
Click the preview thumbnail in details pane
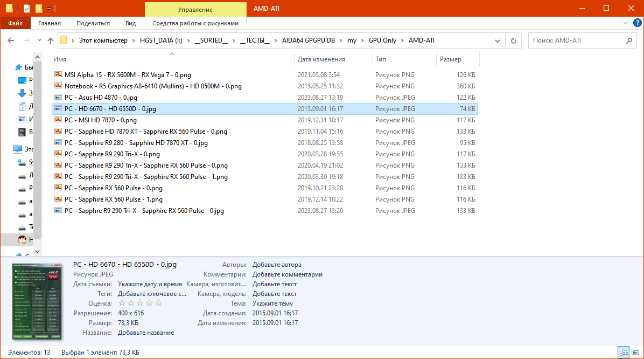37,301
